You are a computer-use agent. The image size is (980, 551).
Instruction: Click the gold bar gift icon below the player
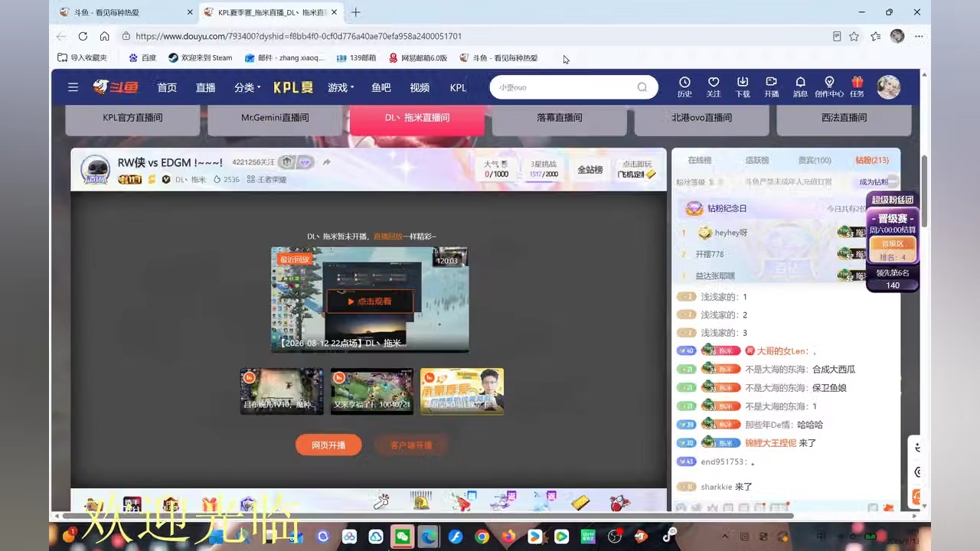[582, 503]
